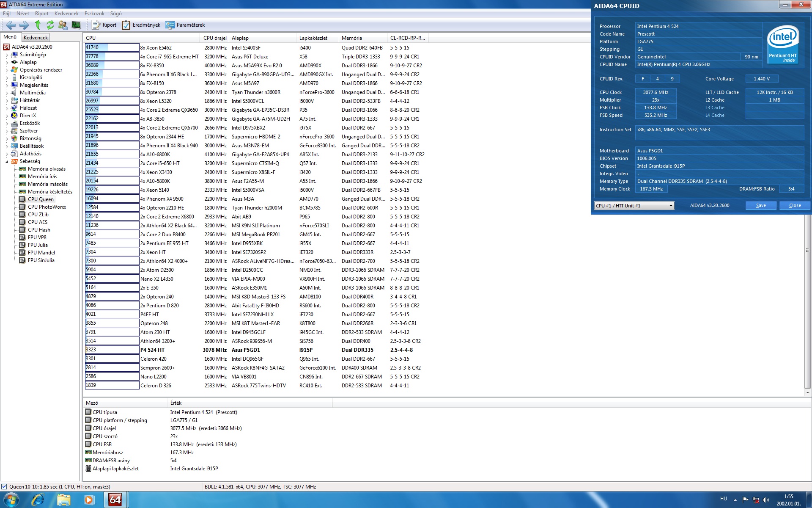812x508 pixels.
Task: Open the Súgó menu
Action: 116,14
